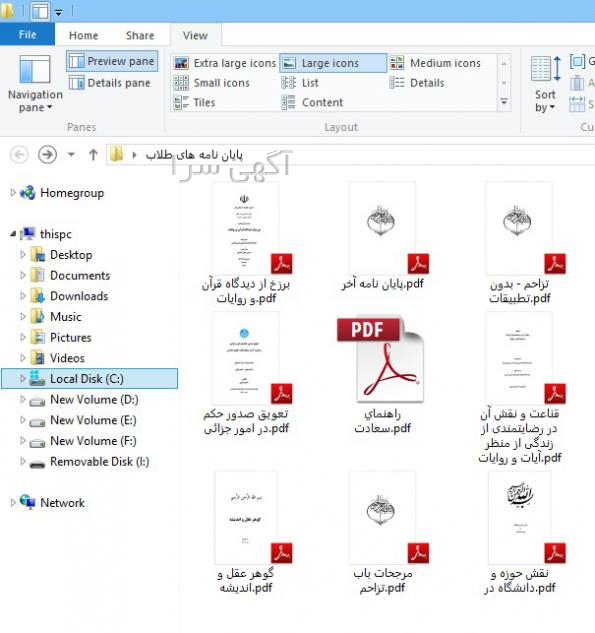Image resolution: width=595 pixels, height=633 pixels.
Task: Go up one folder level arrow
Action: coord(93,155)
